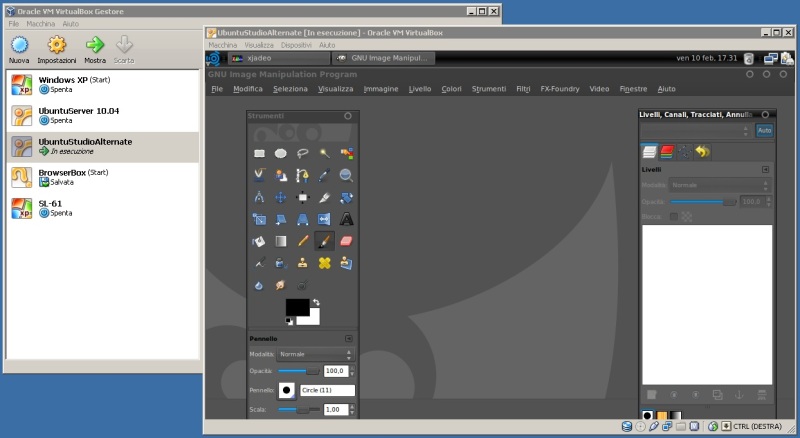Swap foreground and background colors arrow

pyautogui.click(x=316, y=302)
